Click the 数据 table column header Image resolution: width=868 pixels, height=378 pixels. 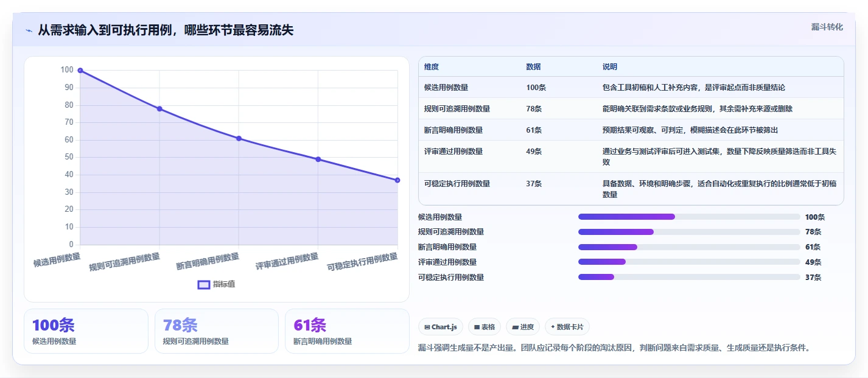point(534,67)
